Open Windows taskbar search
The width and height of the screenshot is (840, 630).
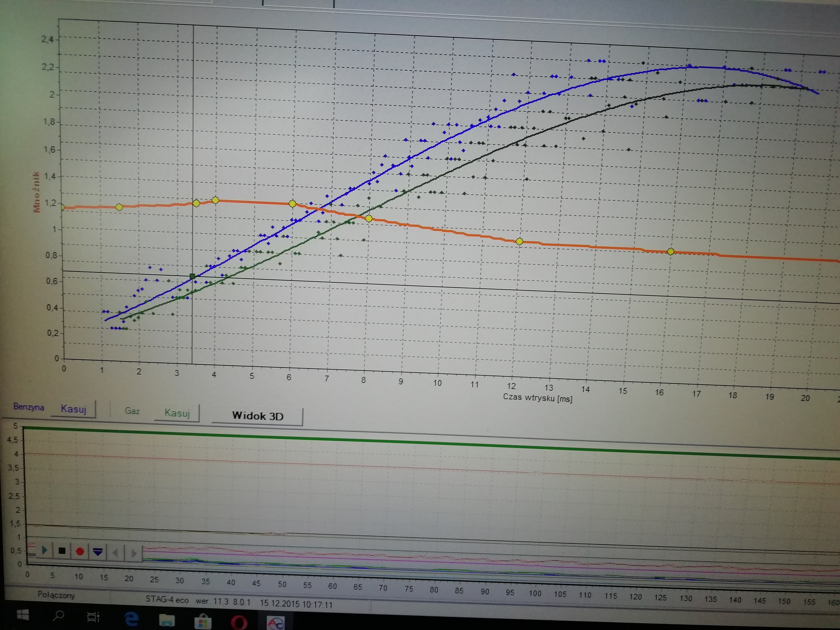point(58,616)
